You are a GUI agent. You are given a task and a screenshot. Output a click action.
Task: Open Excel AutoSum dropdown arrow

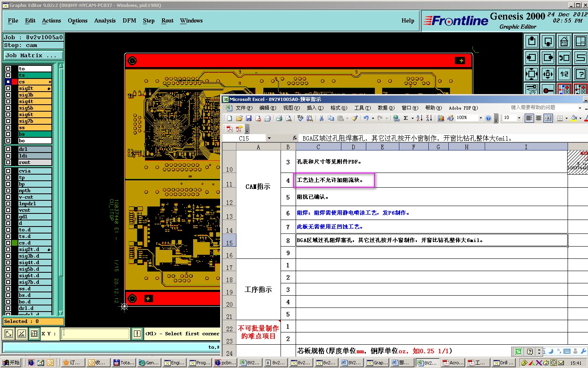coord(412,118)
